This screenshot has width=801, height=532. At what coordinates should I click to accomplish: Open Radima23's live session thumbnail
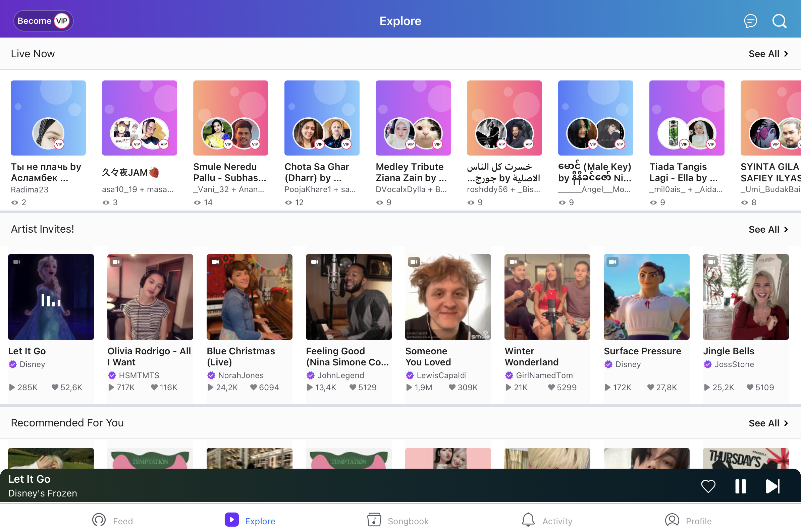coord(48,118)
